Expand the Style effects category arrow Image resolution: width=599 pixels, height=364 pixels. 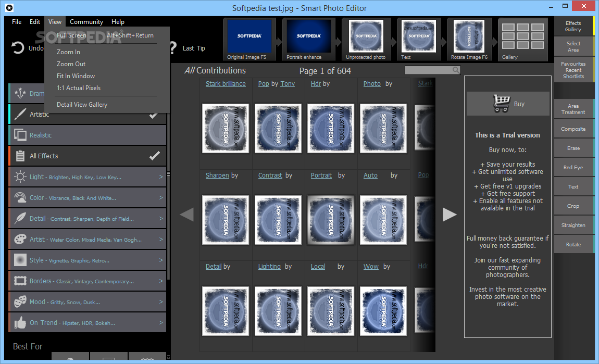pos(161,260)
